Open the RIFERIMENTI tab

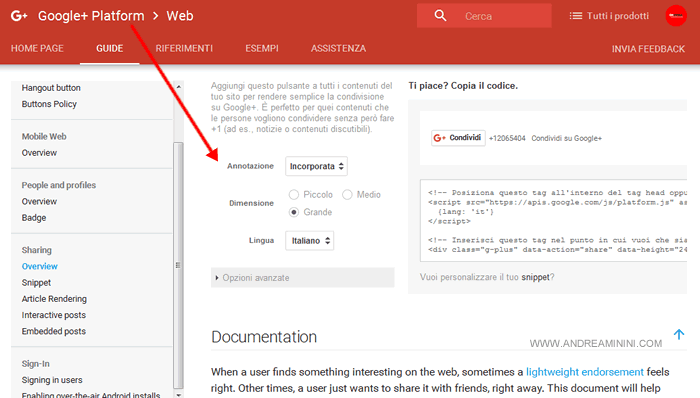click(184, 48)
